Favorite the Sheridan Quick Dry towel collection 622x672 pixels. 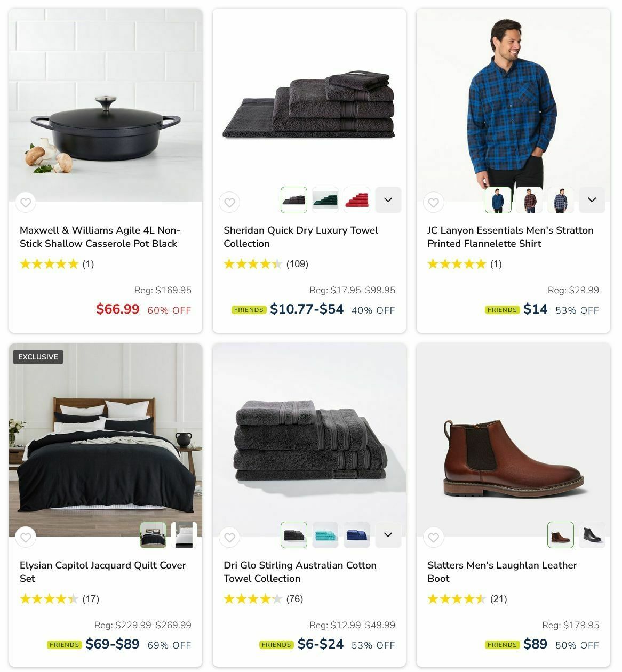click(229, 203)
